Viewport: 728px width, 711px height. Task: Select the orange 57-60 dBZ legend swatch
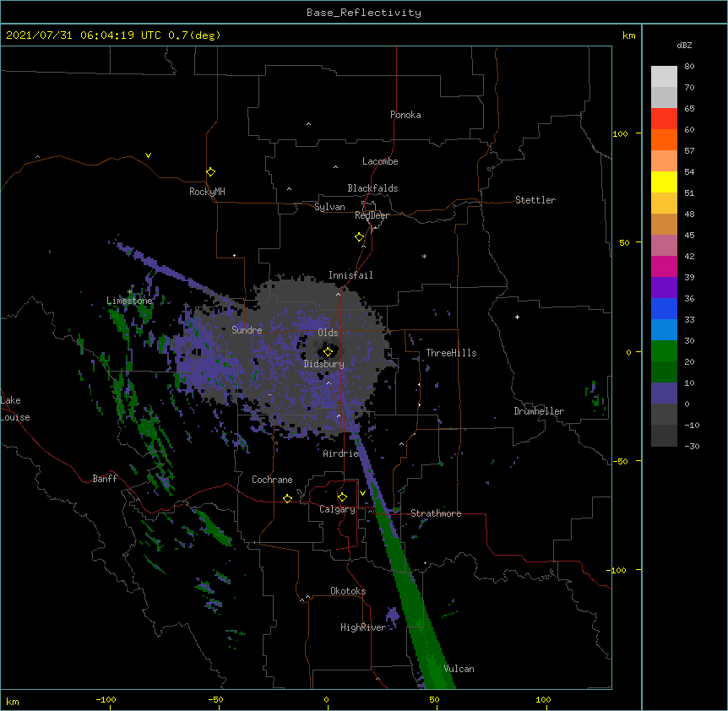click(664, 139)
